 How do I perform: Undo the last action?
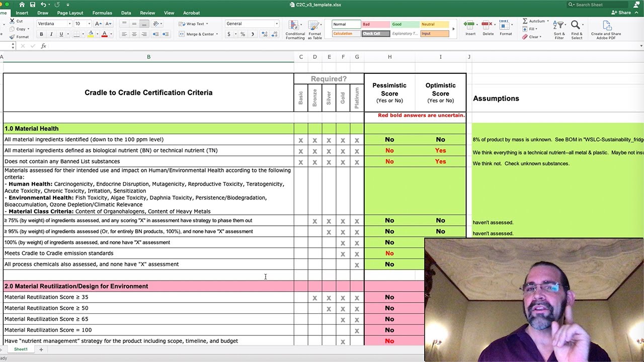click(x=43, y=5)
